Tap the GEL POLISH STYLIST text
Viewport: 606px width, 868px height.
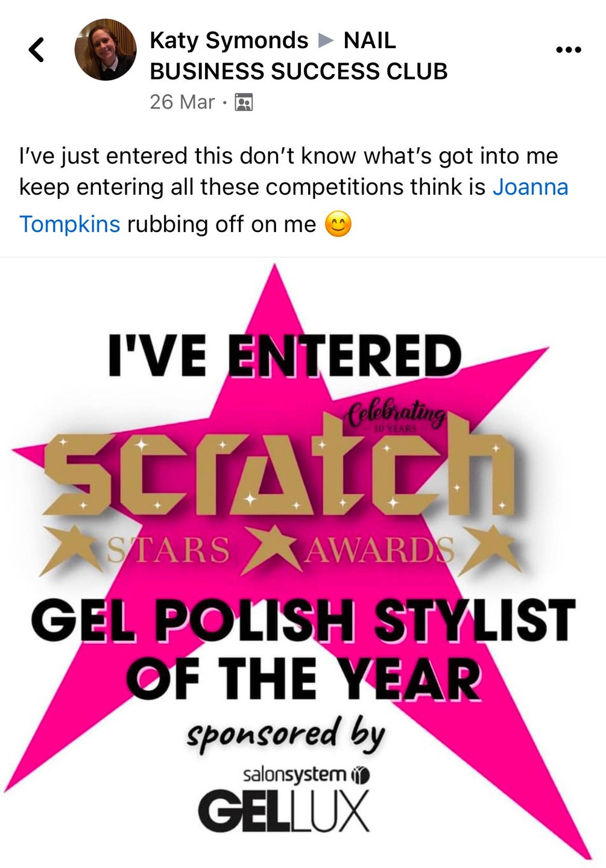click(x=303, y=620)
